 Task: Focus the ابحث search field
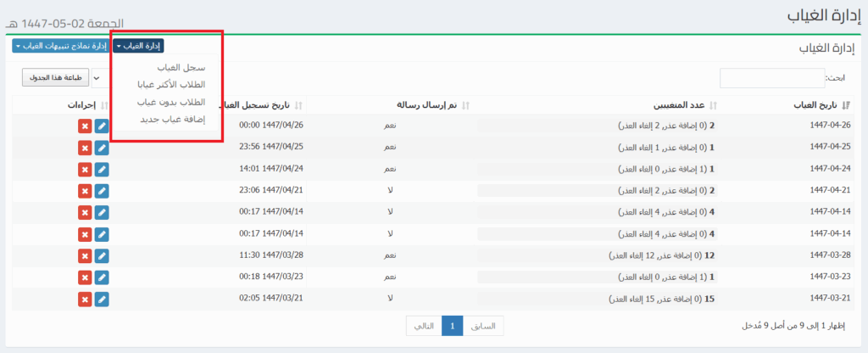pos(771,78)
